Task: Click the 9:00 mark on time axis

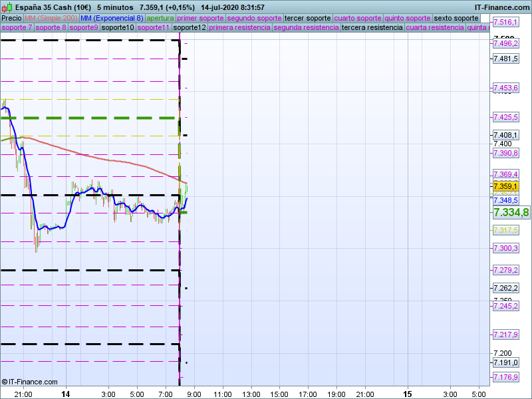Action: coord(194,394)
